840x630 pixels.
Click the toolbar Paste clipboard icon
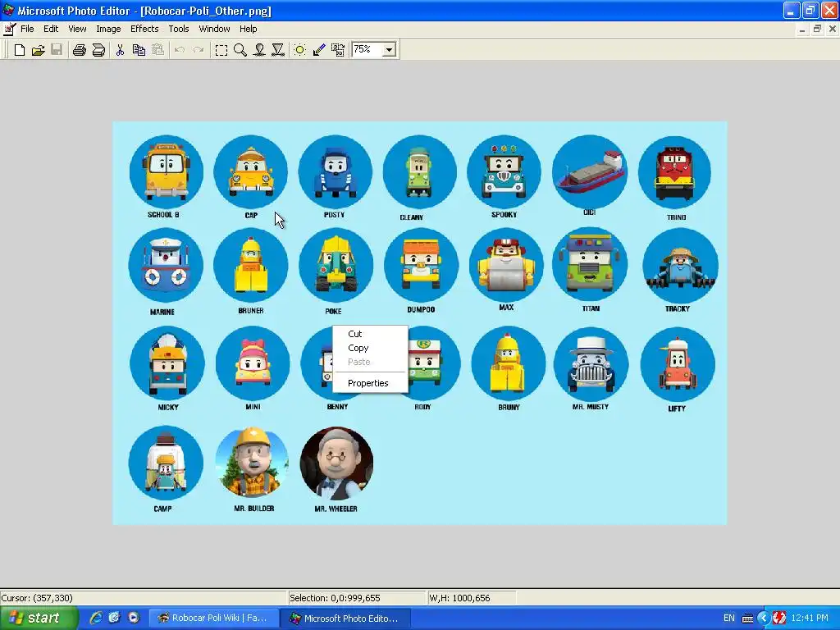pos(157,50)
